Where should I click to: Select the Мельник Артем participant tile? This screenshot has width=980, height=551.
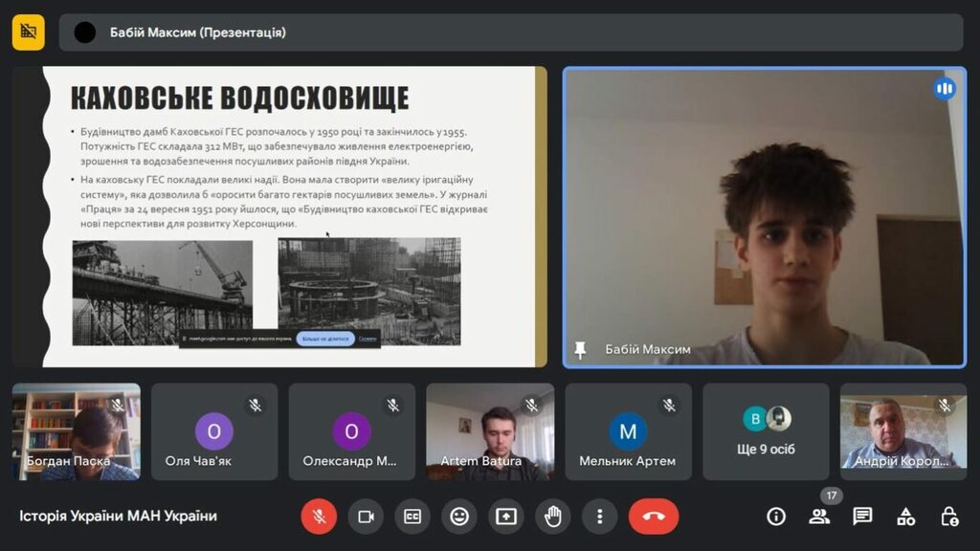coord(628,431)
